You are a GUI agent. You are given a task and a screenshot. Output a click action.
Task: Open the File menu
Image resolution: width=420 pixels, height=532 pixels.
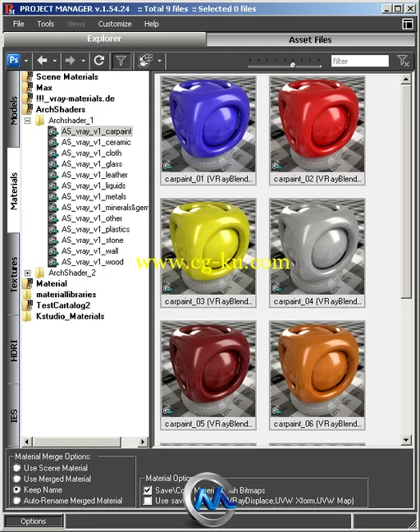[x=18, y=24]
